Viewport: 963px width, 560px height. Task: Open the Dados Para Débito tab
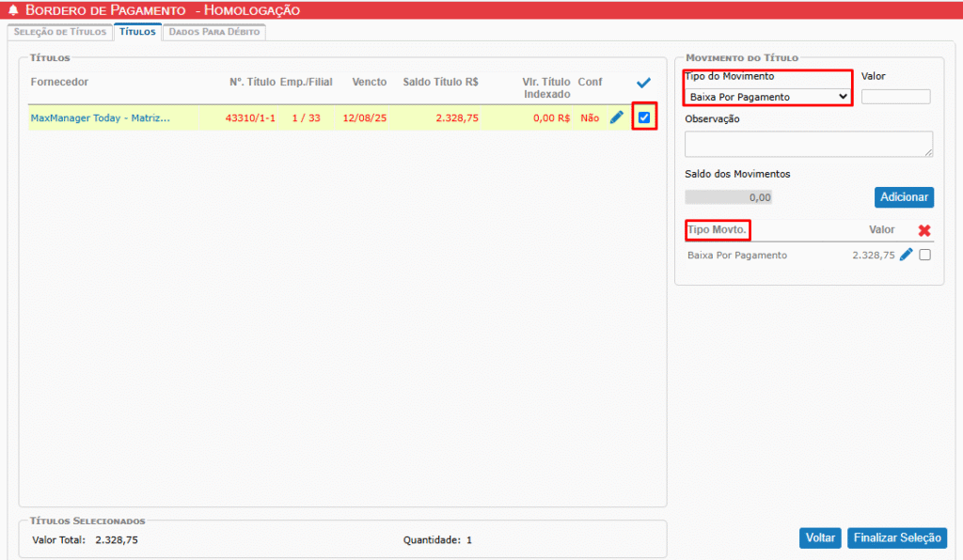pos(214,32)
